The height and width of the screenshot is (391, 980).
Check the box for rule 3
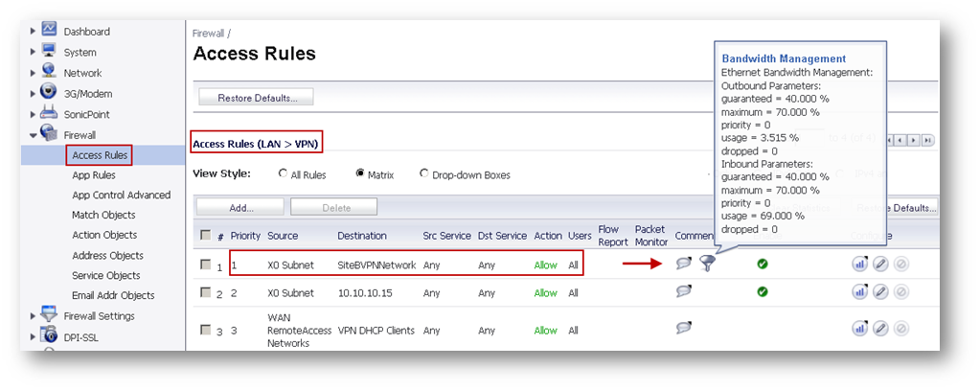tap(206, 330)
